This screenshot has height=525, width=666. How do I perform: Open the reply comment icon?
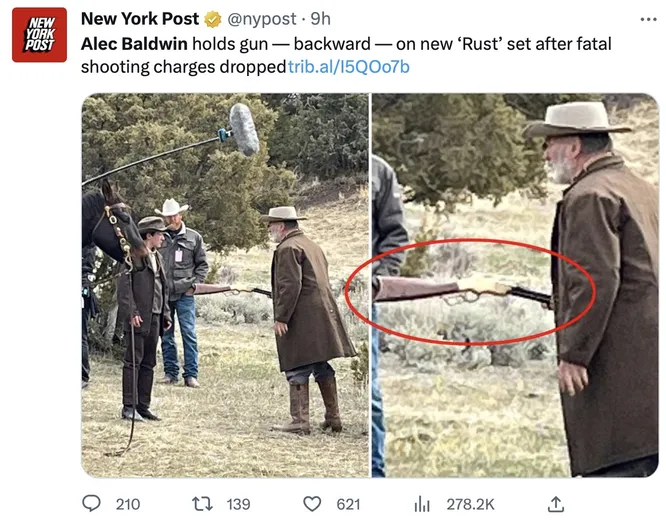pos(91,504)
